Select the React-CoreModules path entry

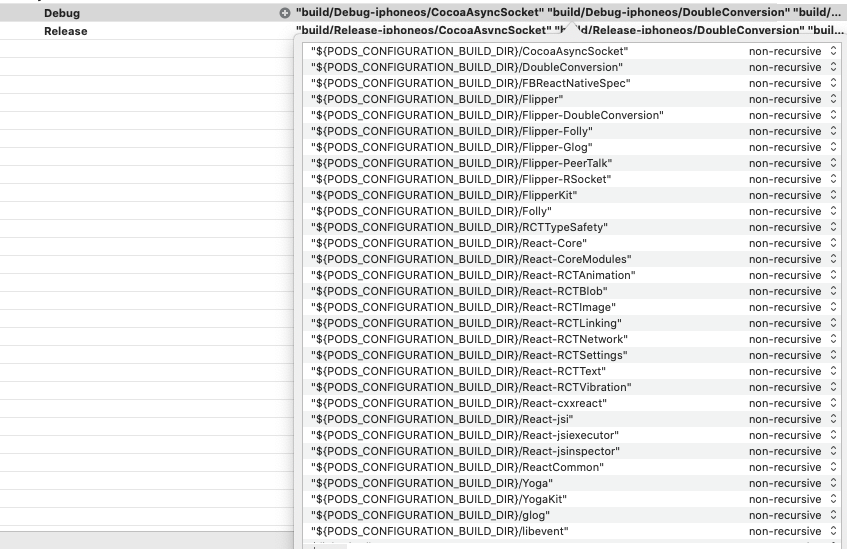click(x=471, y=259)
